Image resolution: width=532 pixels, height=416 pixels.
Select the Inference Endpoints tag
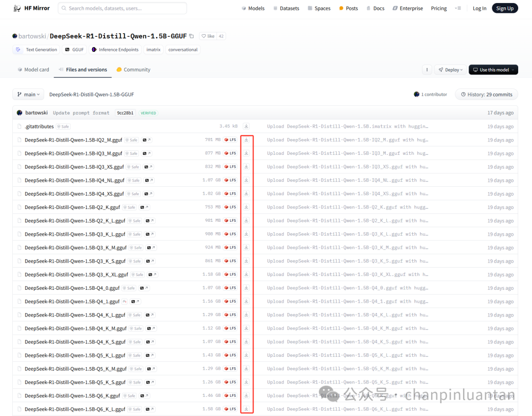pos(115,50)
